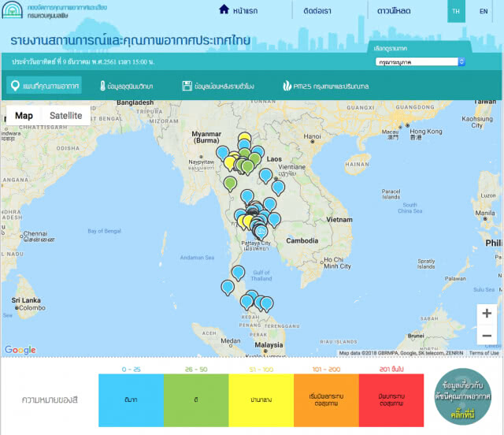Select the blue marker east of Laos border in Isan
The image size is (504, 435).
click(x=278, y=188)
